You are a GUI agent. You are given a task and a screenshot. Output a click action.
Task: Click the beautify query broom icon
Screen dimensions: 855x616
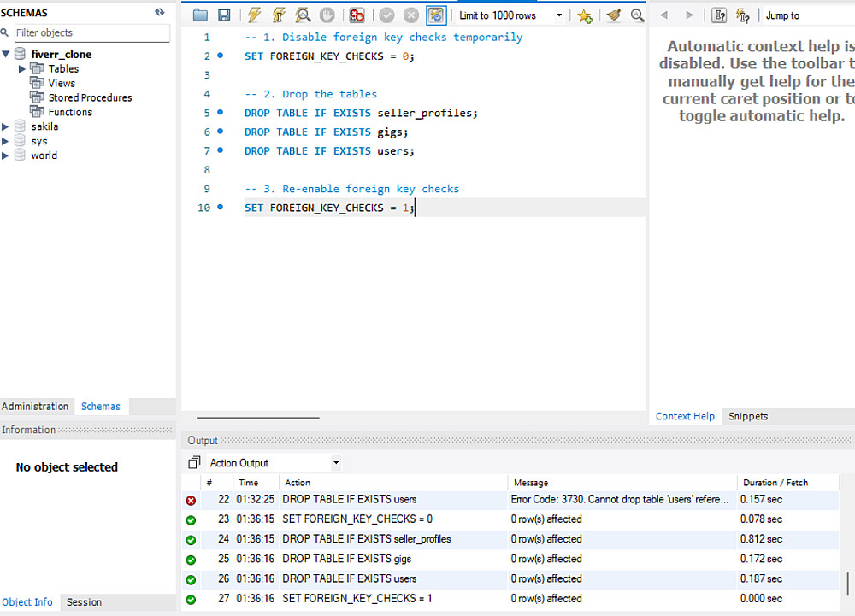[613, 15]
